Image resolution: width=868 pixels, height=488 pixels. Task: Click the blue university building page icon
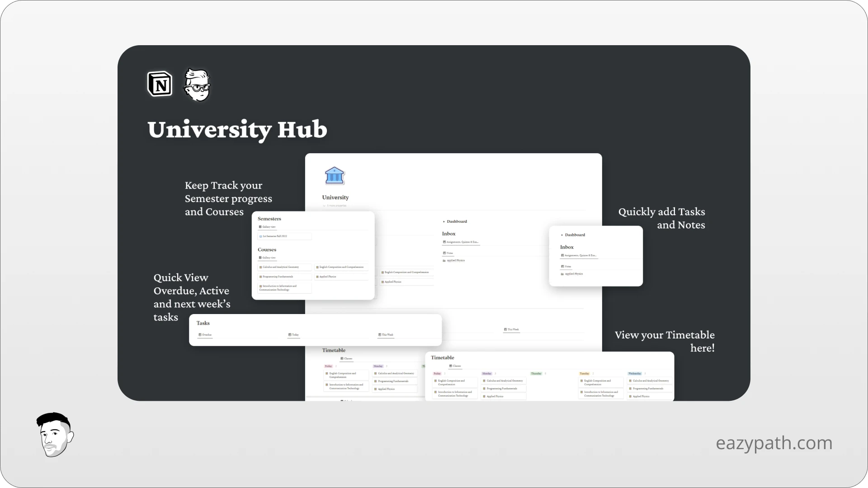click(335, 176)
